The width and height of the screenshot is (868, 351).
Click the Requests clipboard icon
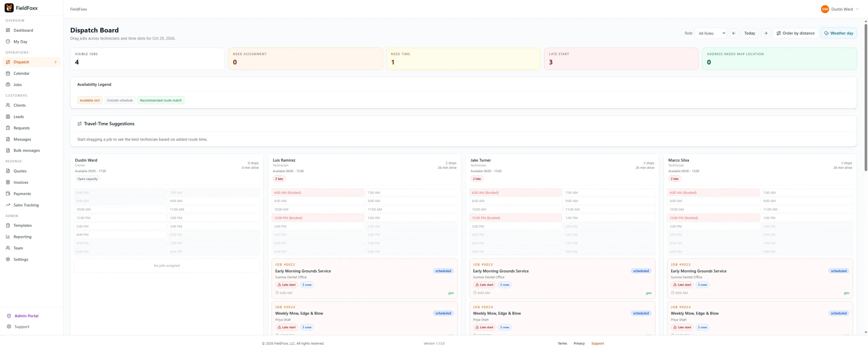click(x=8, y=128)
